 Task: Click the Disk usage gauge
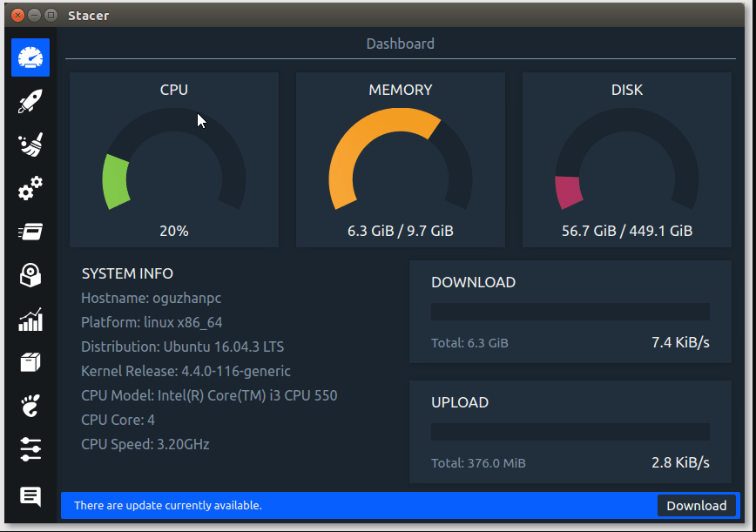[x=627, y=159]
